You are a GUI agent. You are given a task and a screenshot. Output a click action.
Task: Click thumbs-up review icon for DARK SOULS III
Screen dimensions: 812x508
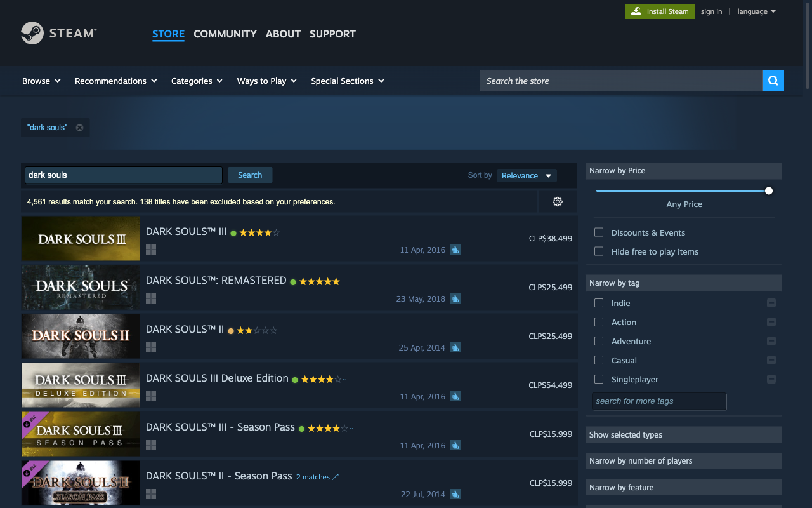coord(455,250)
